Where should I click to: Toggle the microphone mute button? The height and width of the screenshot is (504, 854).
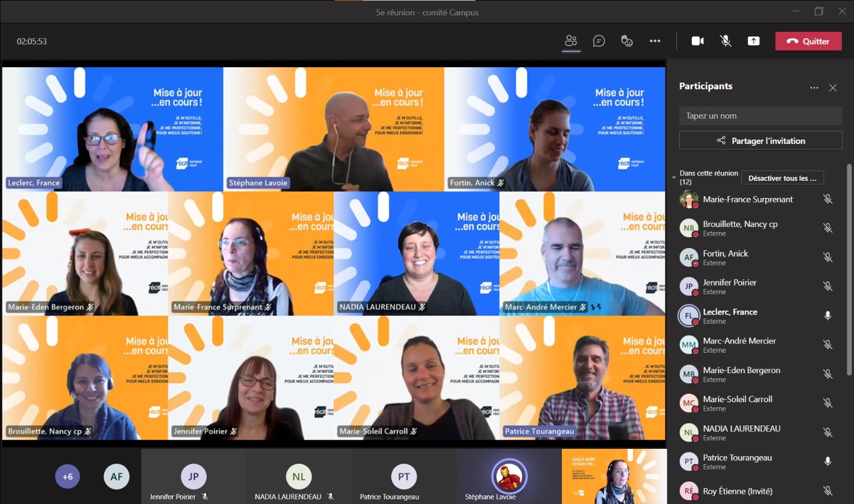[725, 41]
